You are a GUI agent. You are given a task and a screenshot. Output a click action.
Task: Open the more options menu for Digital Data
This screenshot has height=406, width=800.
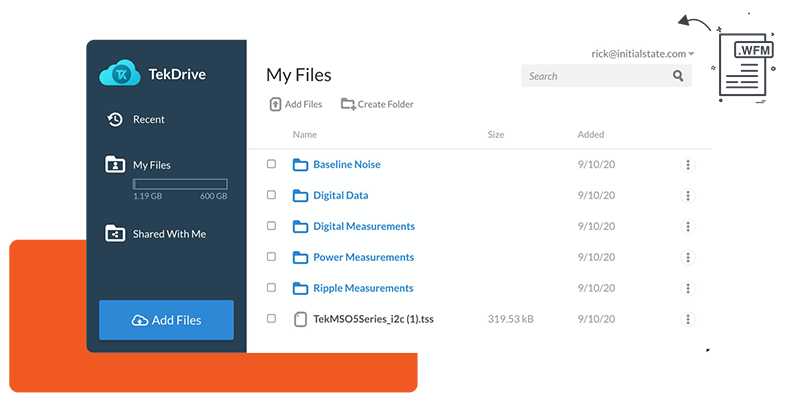pyautogui.click(x=687, y=196)
